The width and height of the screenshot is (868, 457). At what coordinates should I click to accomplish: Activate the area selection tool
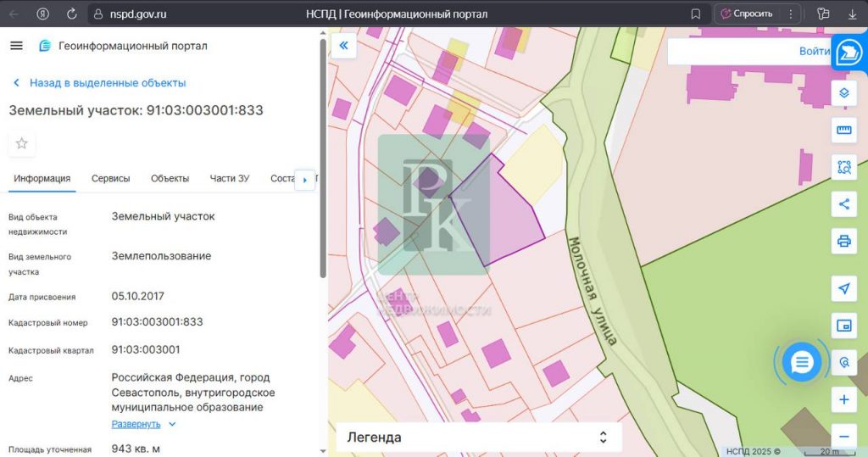point(843,167)
